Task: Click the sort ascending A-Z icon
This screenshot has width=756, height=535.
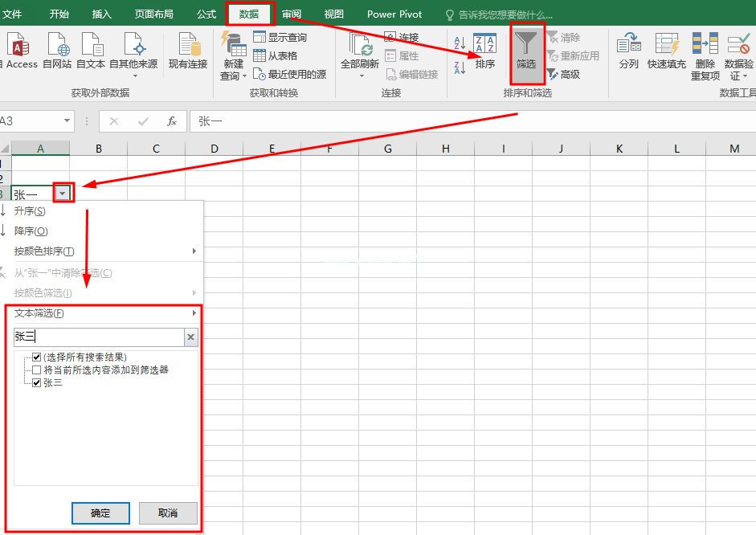Action: [x=460, y=43]
